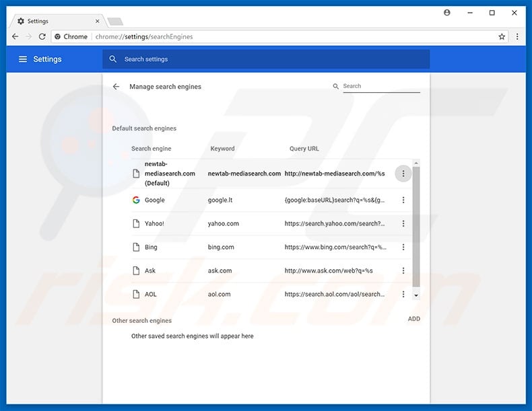
Task: Click the magnifier beside engine Search field
Action: click(x=335, y=86)
